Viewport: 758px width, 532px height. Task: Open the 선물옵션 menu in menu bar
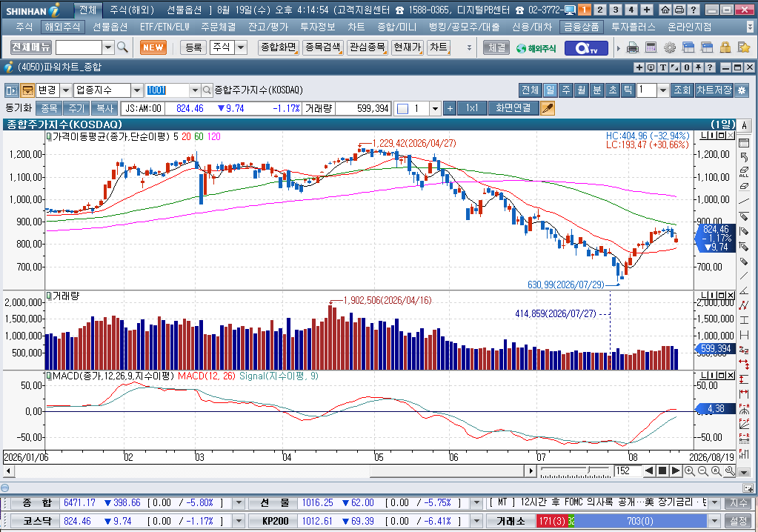(x=110, y=27)
